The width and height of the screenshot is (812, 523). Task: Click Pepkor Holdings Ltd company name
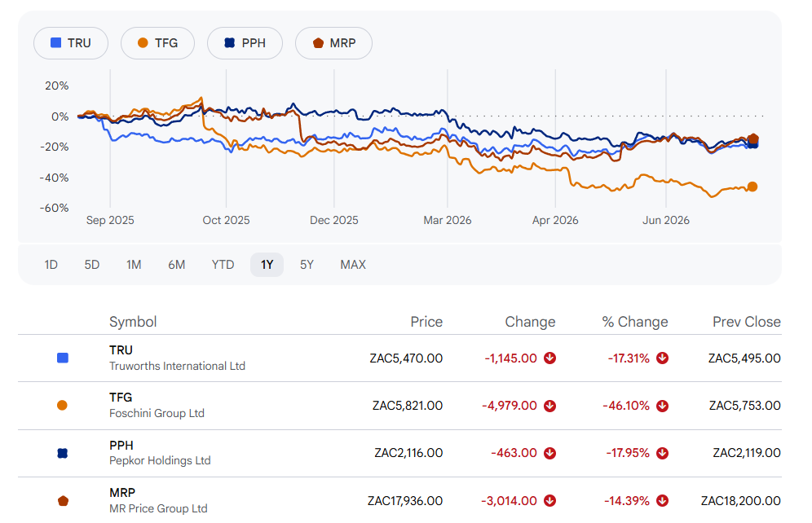click(x=160, y=460)
